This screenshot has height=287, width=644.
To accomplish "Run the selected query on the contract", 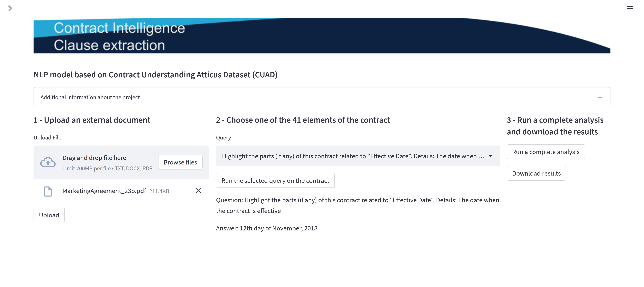I will 275,180.
